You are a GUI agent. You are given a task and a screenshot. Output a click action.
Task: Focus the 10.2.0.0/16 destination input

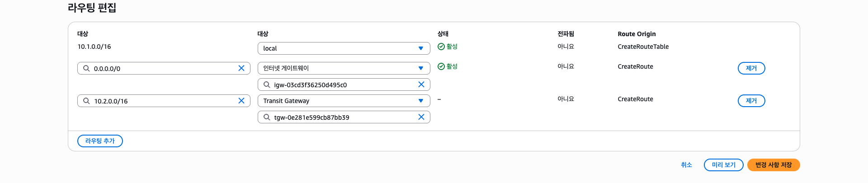point(163,101)
